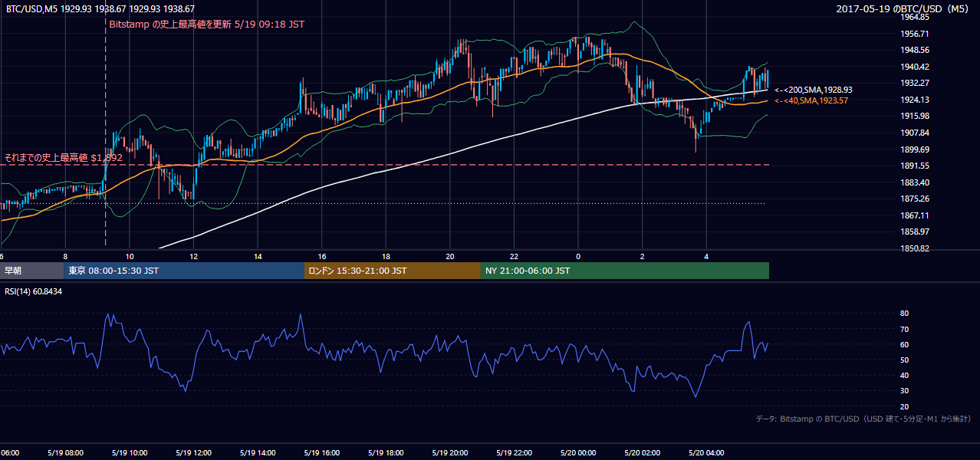Viewport: 980px width, 460px height.
Task: Click RSI axis level 60
Action: tap(905, 344)
